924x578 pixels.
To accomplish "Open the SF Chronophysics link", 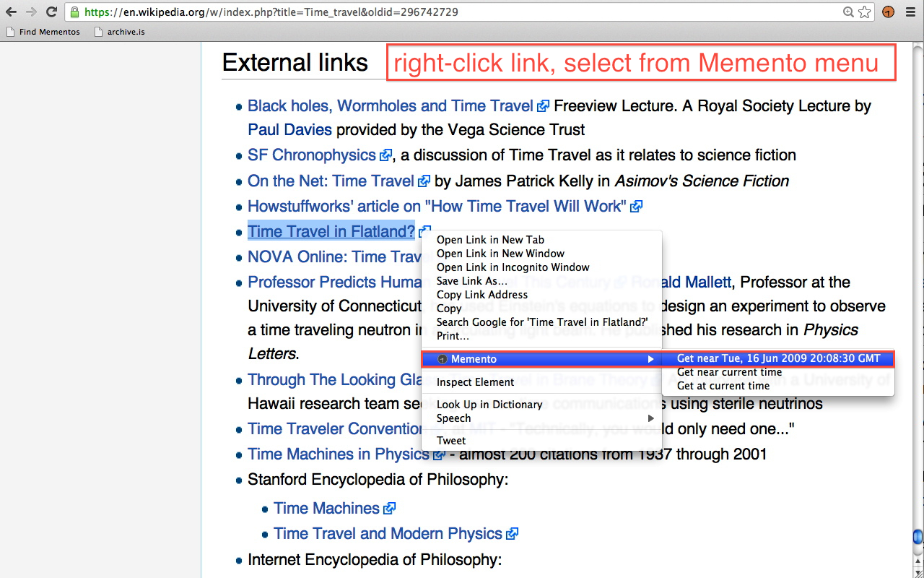I will [312, 155].
